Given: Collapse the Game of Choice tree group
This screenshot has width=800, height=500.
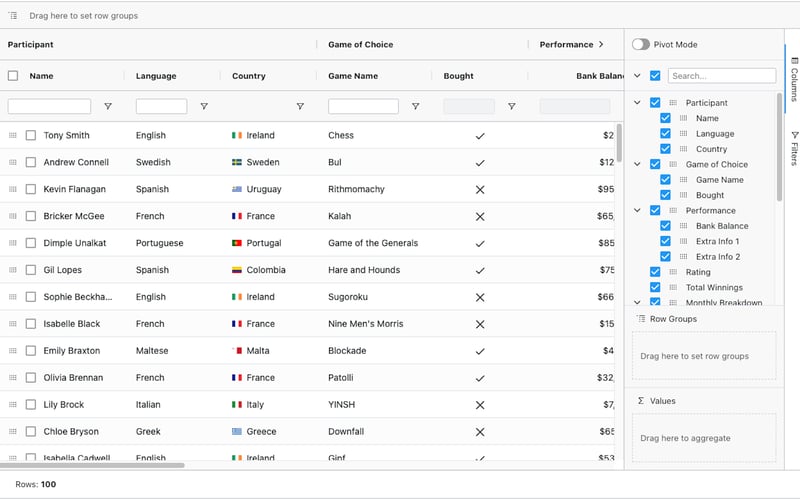Looking at the screenshot, I should (x=638, y=164).
